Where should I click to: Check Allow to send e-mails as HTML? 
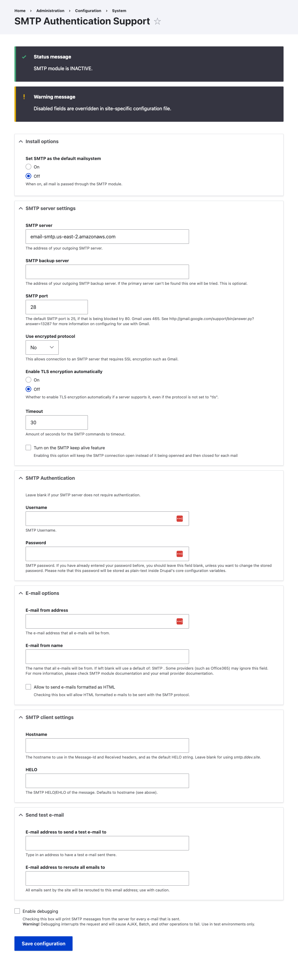click(29, 687)
